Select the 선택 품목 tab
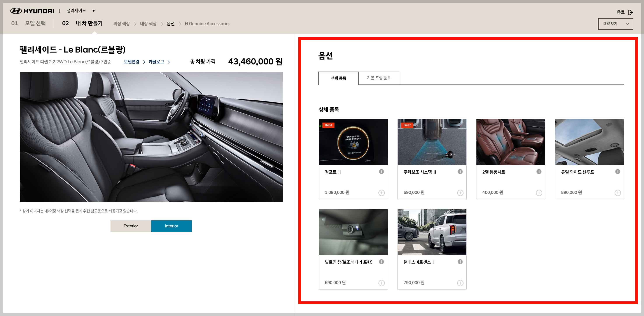The width and height of the screenshot is (644, 316). tap(338, 78)
